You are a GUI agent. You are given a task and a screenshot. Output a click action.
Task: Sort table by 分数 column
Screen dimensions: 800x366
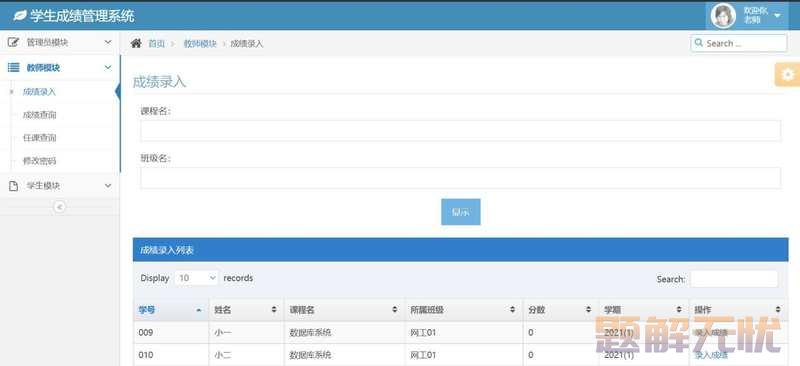(x=560, y=310)
